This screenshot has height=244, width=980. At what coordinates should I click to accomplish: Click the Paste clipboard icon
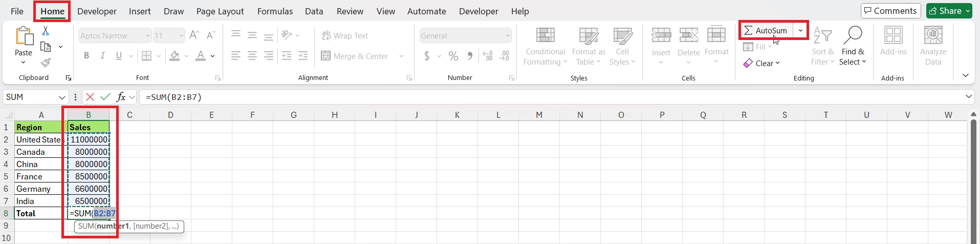click(24, 36)
